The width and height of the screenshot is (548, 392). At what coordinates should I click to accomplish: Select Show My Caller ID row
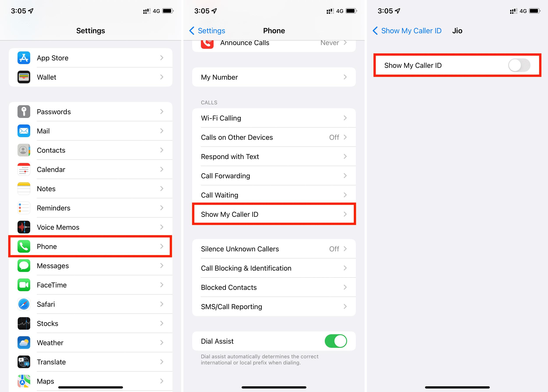[274, 214]
